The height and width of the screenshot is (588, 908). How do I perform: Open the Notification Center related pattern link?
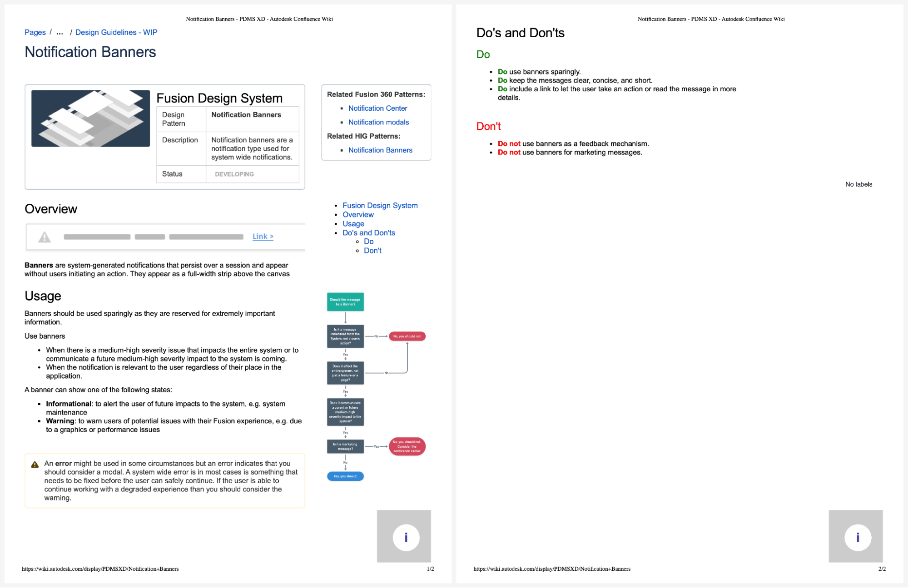point(377,108)
